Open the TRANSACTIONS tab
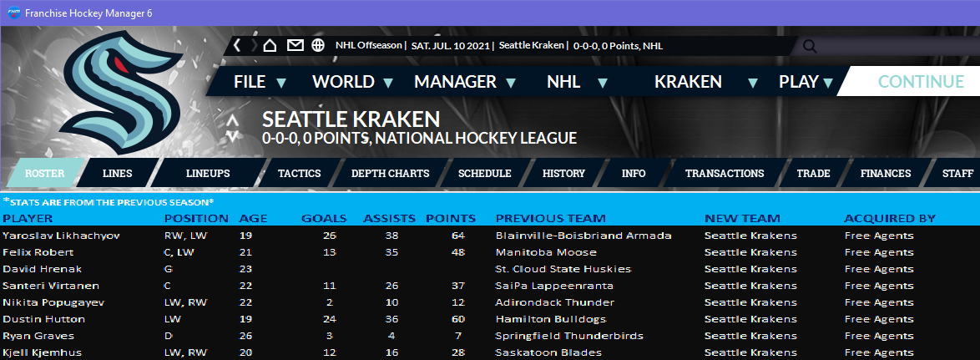The image size is (980, 360). point(725,173)
